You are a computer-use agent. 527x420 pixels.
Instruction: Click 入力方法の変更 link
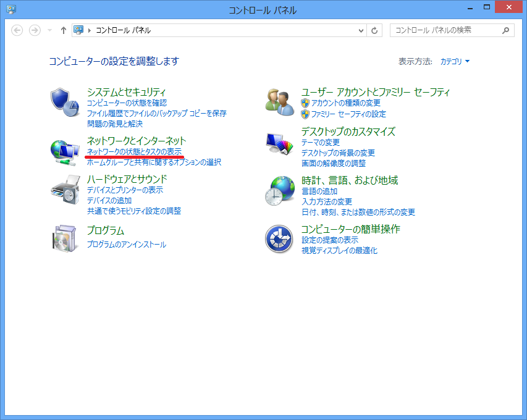(x=327, y=201)
